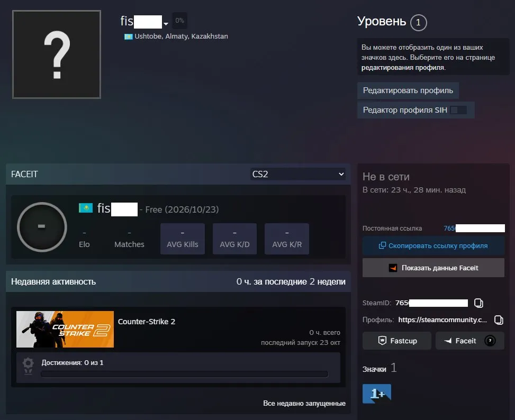The width and height of the screenshot is (515, 420).
Task: Click the Elo stat label
Action: (x=84, y=244)
